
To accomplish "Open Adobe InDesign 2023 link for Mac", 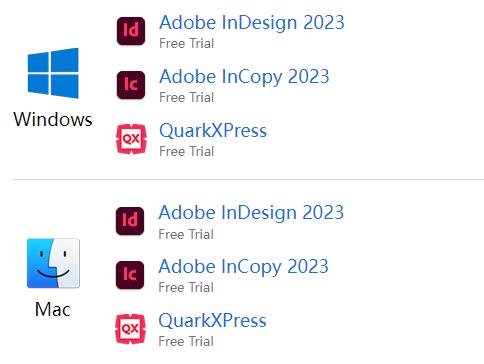I will coord(251,213).
